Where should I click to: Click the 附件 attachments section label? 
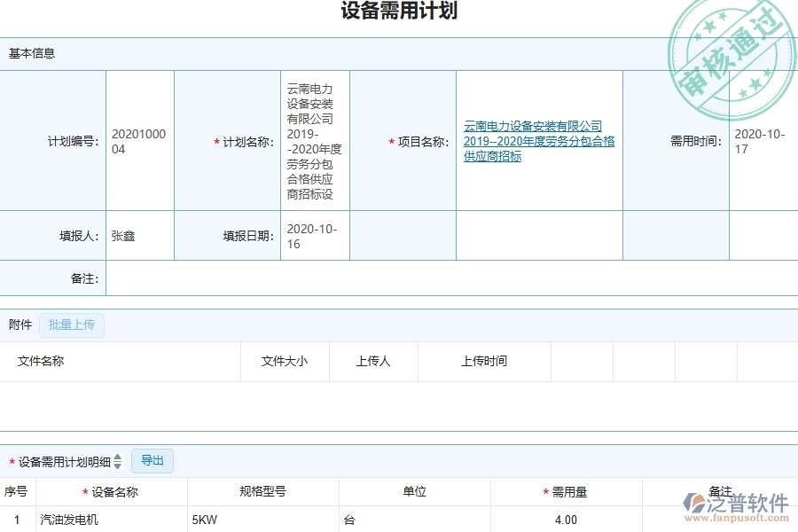pos(20,325)
